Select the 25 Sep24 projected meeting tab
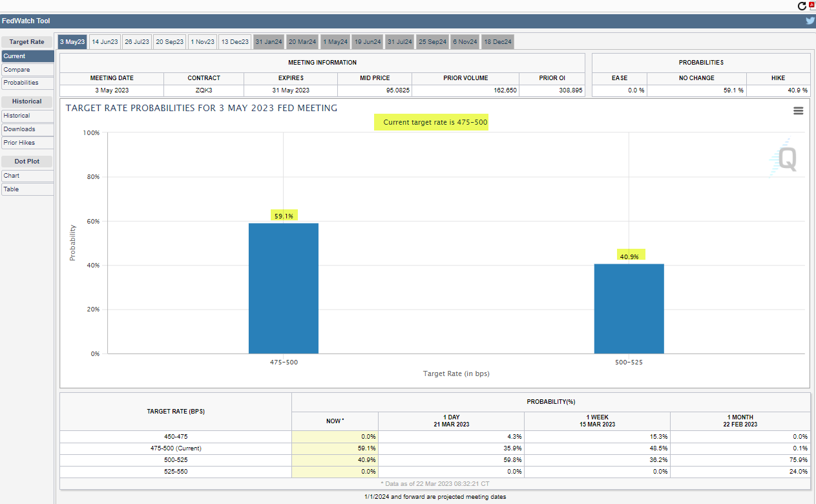 tap(432, 42)
